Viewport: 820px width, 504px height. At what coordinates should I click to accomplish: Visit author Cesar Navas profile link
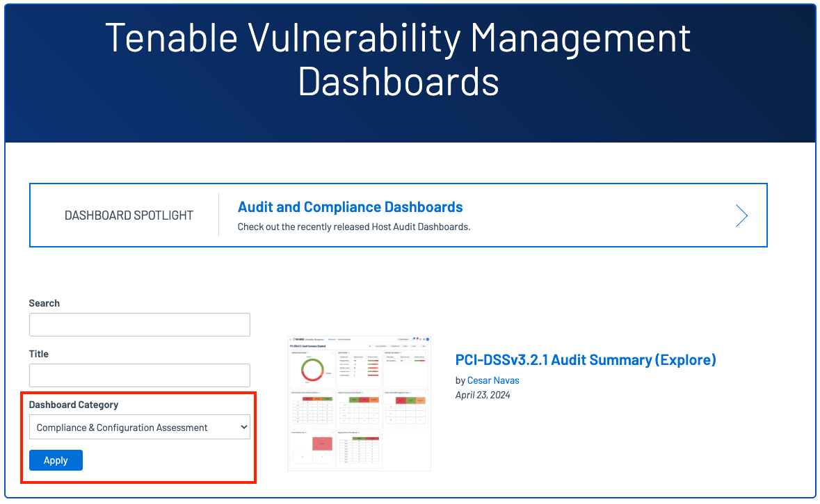coord(493,380)
